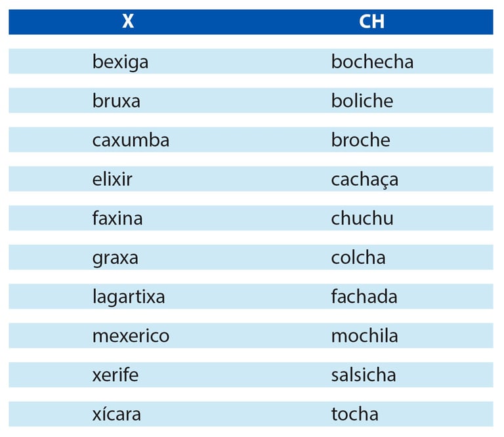Choose the faxina entry
The width and height of the screenshot is (504, 437).
pos(117,218)
